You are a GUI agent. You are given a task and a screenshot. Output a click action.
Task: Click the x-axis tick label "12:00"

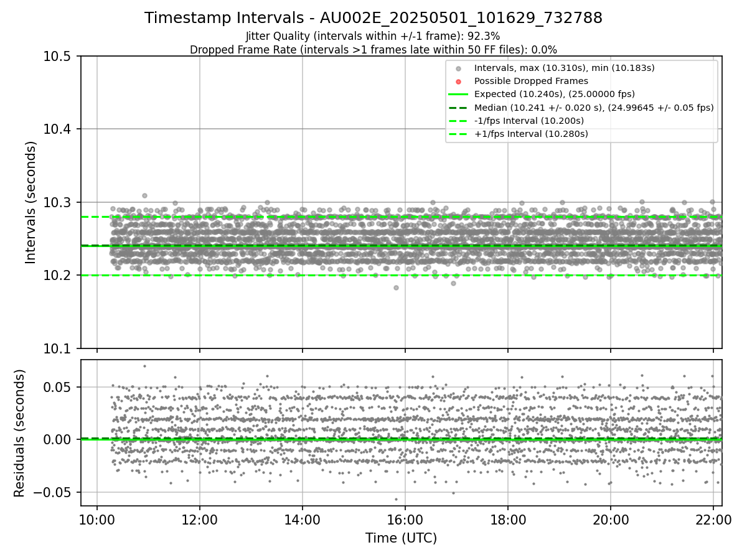[x=199, y=519]
